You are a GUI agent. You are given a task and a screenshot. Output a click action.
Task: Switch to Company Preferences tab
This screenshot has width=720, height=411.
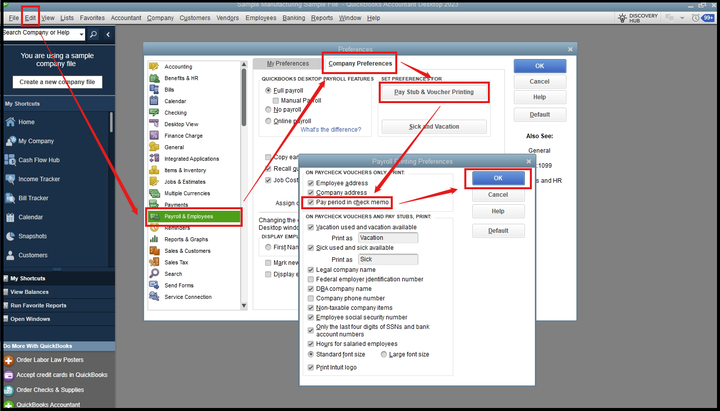(x=360, y=64)
